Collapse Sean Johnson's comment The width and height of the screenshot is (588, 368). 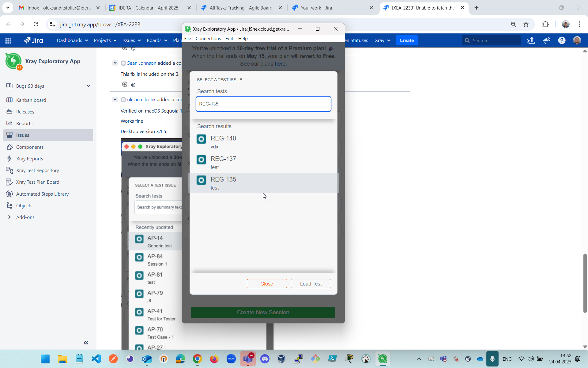(x=115, y=63)
